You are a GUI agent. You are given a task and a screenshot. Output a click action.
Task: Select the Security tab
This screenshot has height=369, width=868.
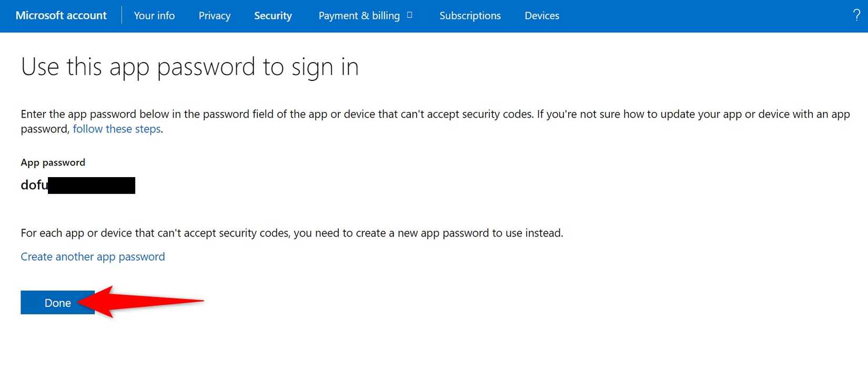click(x=273, y=16)
